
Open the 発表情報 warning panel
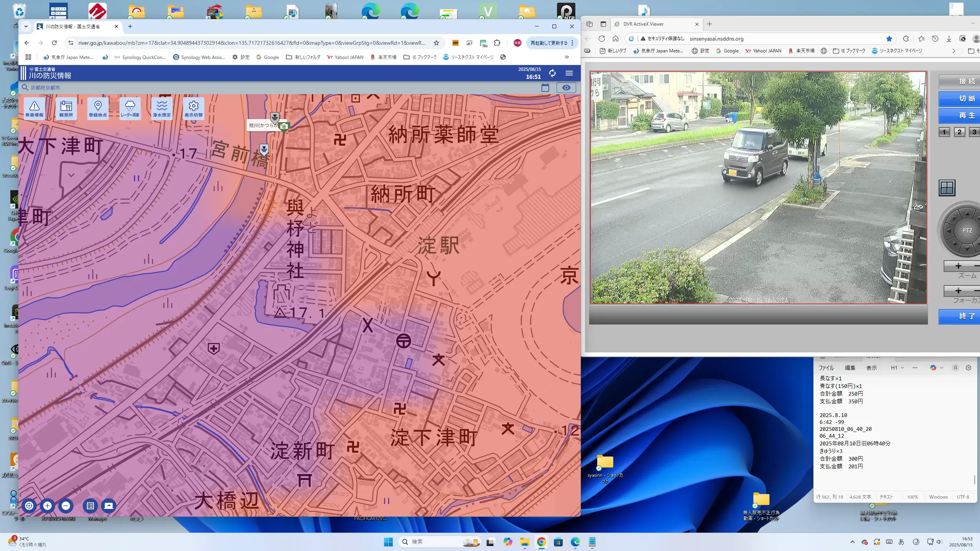click(x=34, y=108)
